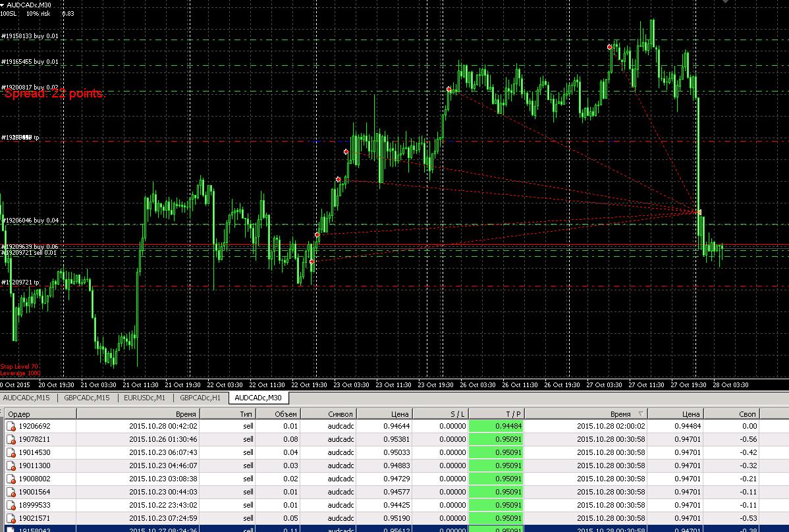Open the GBPCADc,H1 chart tab
This screenshot has width=789, height=532.
[x=200, y=398]
